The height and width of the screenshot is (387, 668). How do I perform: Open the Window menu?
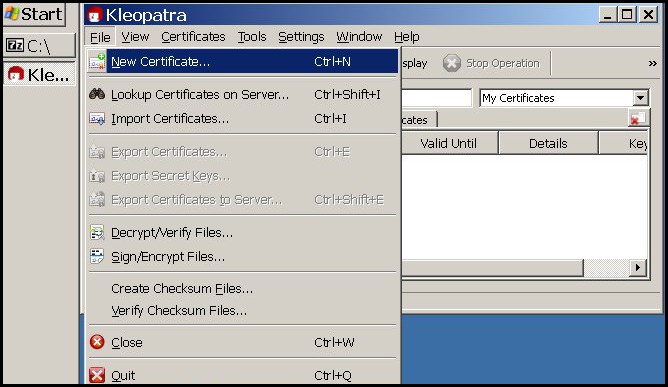(359, 37)
